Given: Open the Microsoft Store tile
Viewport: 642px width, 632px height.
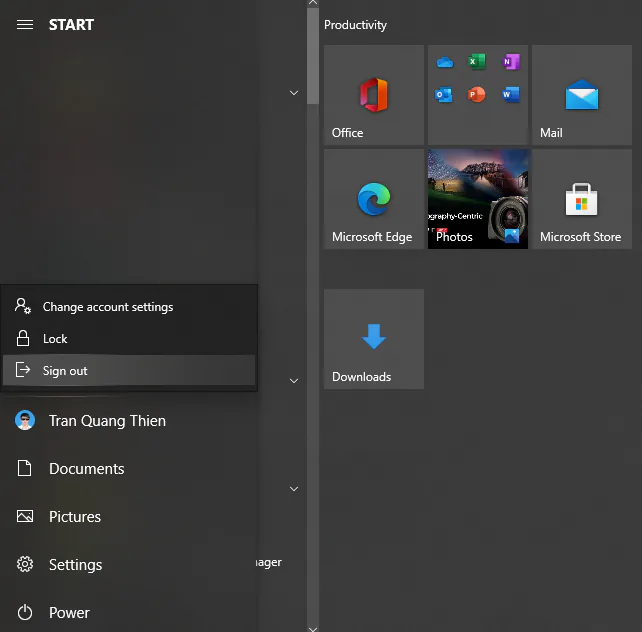Looking at the screenshot, I should (582, 199).
